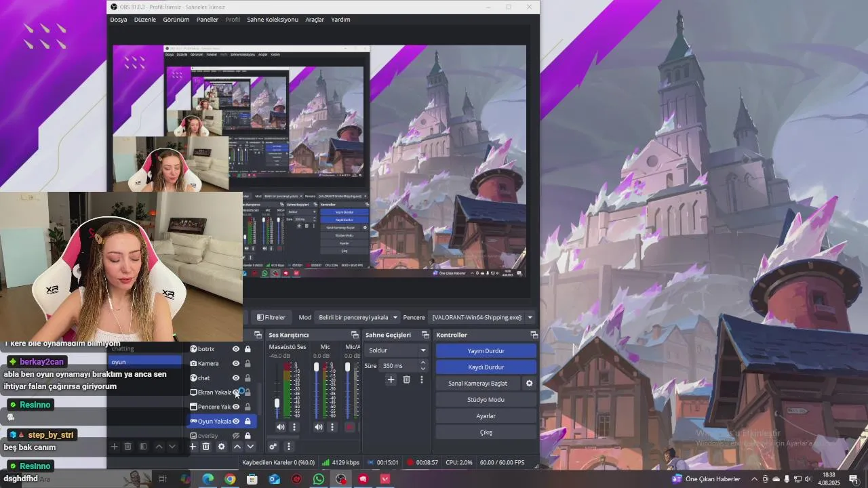Open audio mixer three-dot menu at bottom
Viewport: 868px width, 488px height.
288,447
